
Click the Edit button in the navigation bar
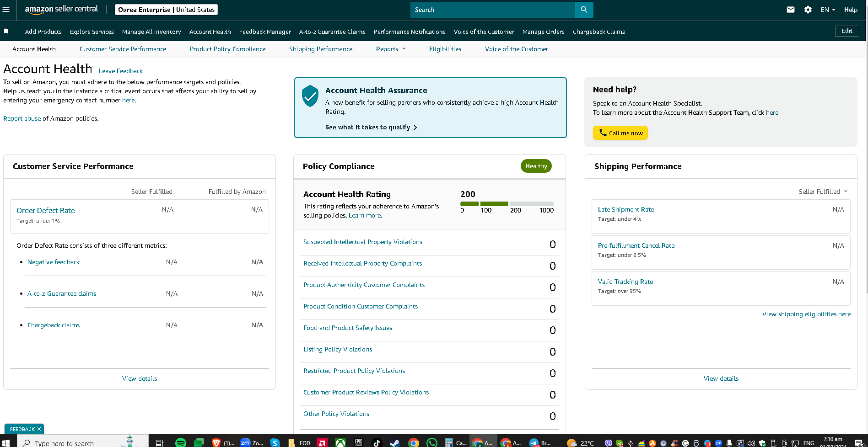click(847, 31)
